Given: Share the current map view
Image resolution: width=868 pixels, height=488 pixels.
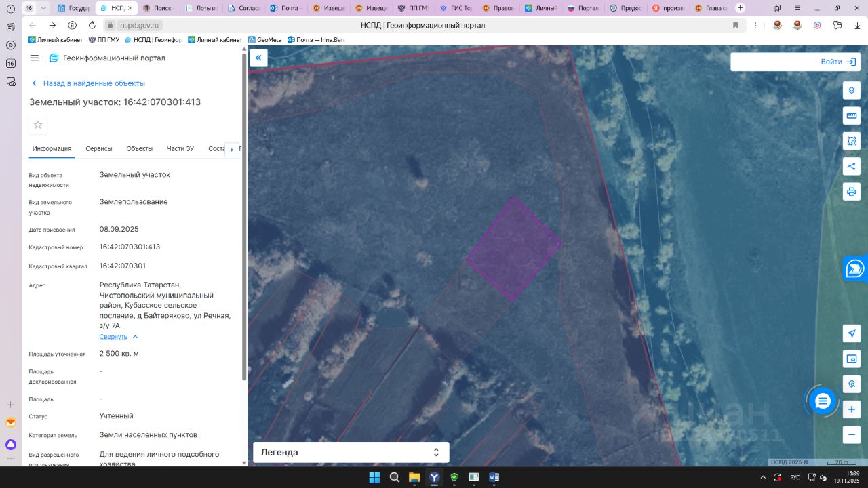Looking at the screenshot, I should coord(852,166).
